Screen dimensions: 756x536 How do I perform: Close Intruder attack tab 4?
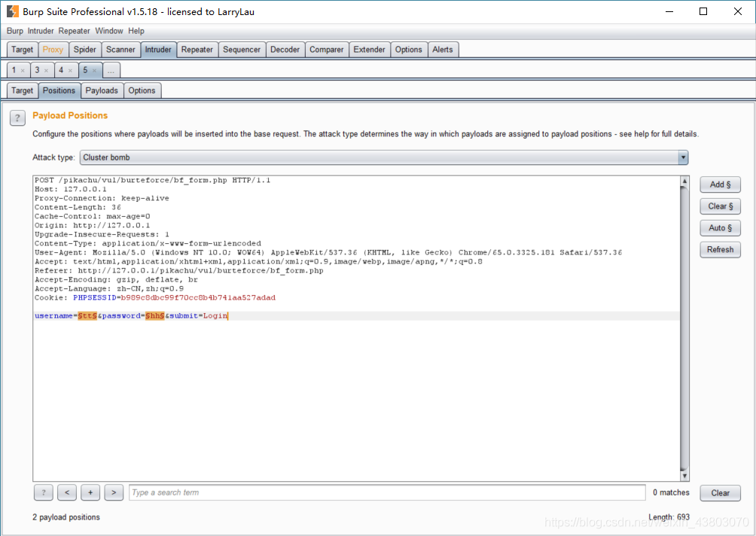coord(70,71)
